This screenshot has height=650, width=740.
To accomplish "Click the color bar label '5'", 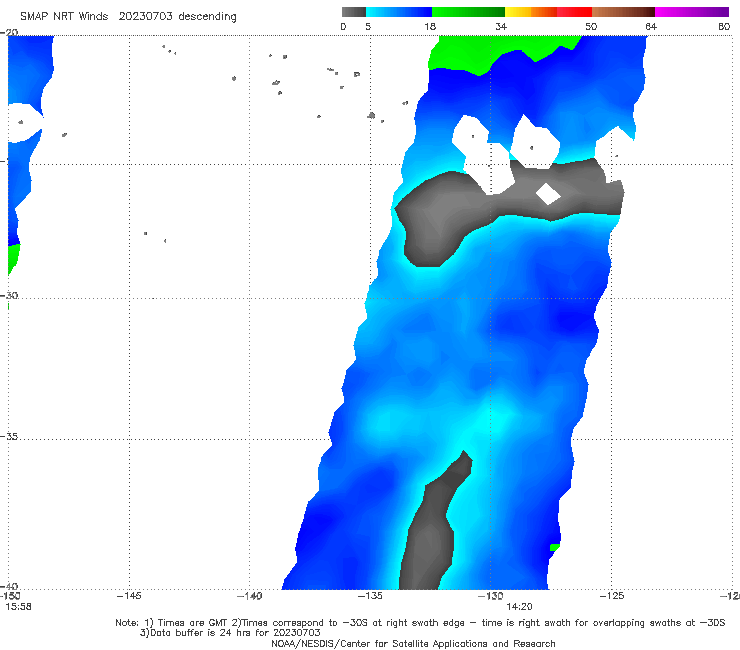I will point(368,26).
